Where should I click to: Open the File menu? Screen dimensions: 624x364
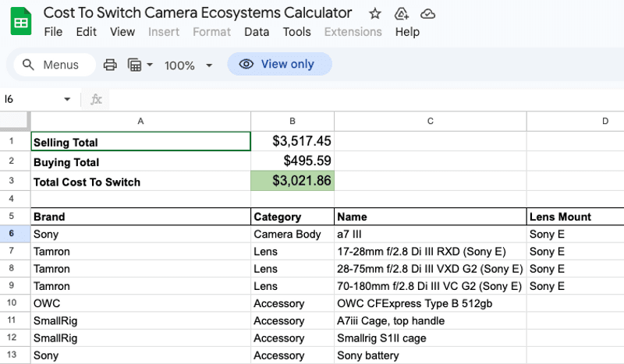[x=53, y=32]
